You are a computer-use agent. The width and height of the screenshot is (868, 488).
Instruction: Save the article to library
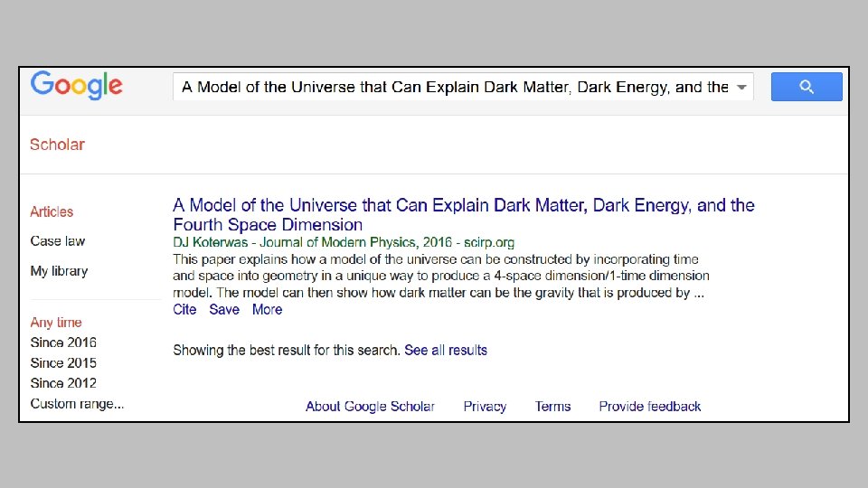tap(224, 309)
